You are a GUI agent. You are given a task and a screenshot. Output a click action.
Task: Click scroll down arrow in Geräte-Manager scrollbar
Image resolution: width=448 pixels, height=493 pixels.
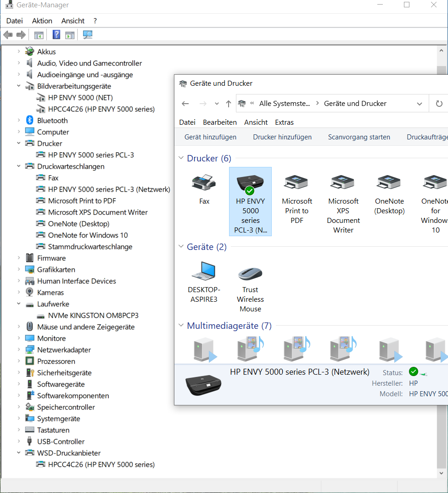click(x=441, y=473)
